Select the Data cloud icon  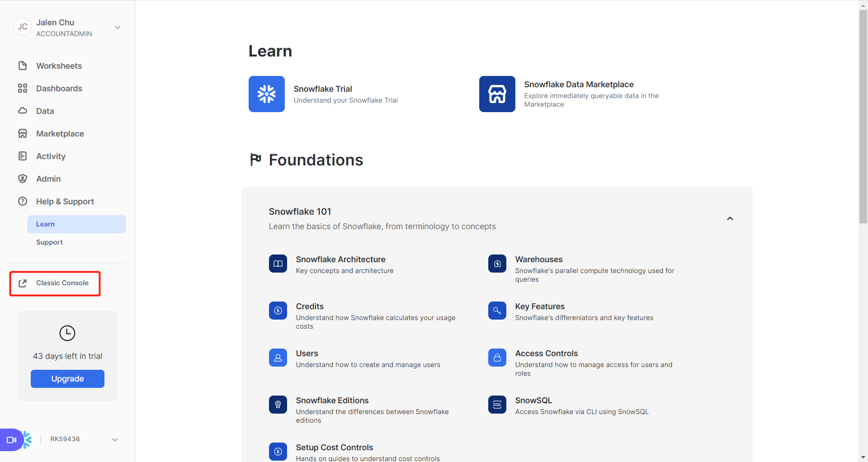(x=23, y=111)
